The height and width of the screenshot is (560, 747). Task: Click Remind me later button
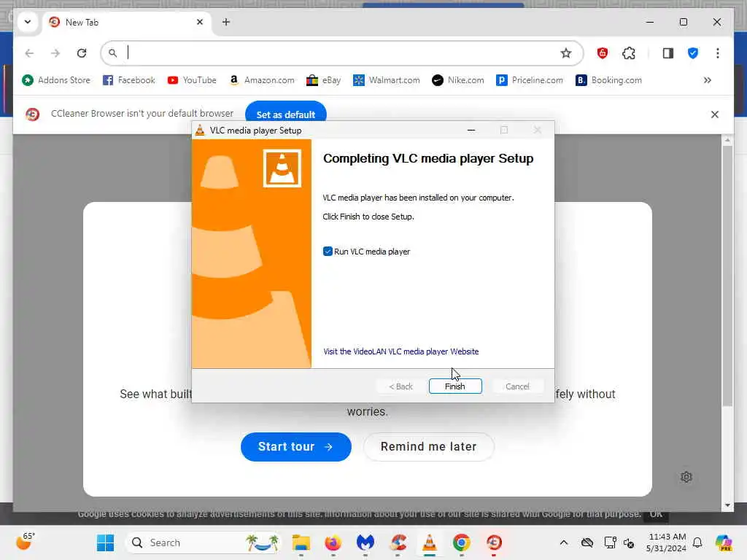[x=429, y=447]
